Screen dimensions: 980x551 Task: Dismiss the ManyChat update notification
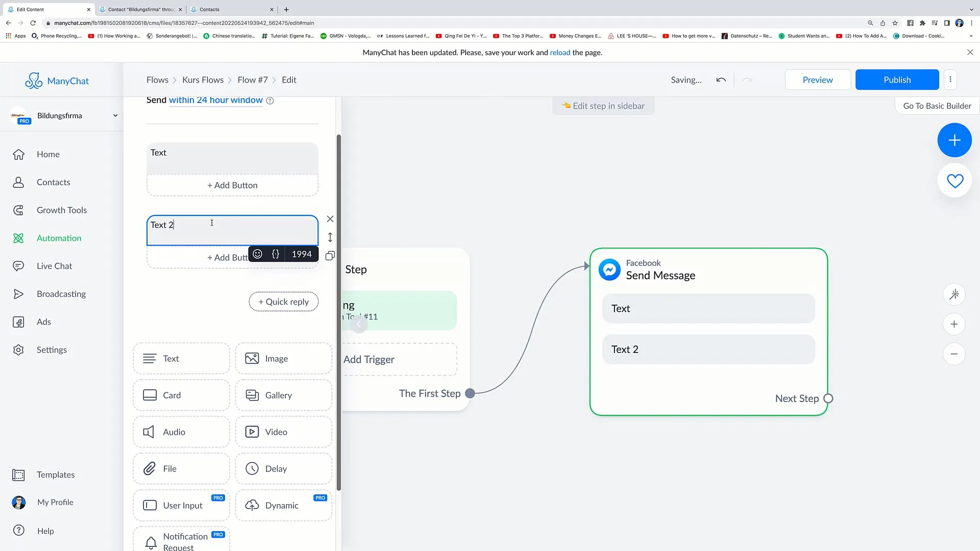(x=970, y=53)
